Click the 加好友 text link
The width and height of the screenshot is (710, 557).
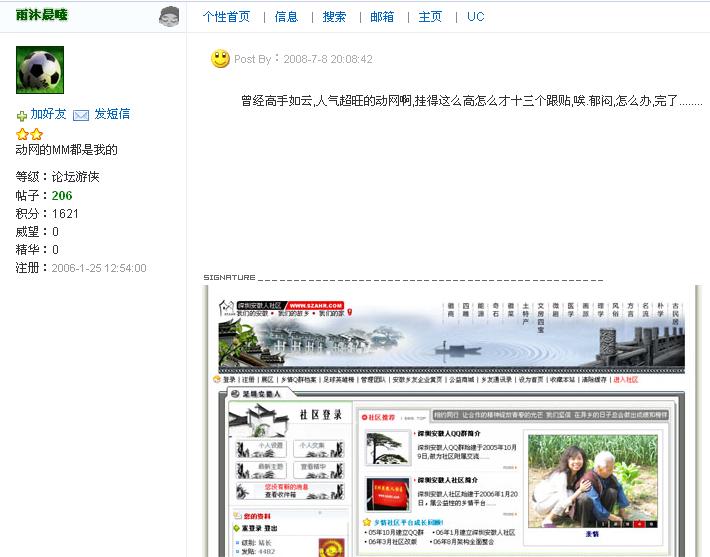(48, 114)
